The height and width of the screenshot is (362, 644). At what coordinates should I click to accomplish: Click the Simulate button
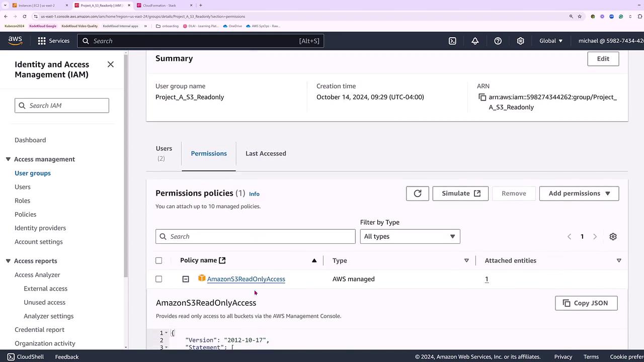tap(460, 194)
